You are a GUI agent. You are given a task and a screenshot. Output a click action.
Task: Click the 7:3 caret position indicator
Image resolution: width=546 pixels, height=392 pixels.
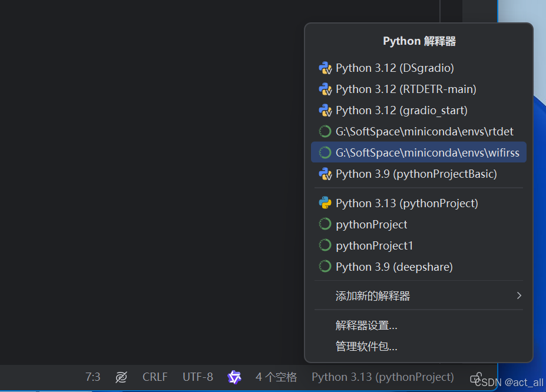coord(92,377)
